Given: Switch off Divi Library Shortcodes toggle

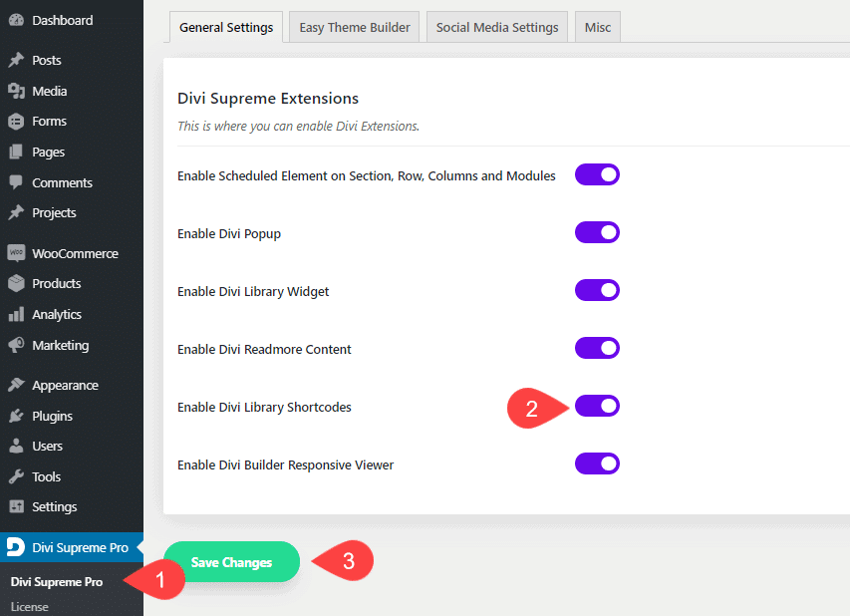Looking at the screenshot, I should [x=597, y=406].
